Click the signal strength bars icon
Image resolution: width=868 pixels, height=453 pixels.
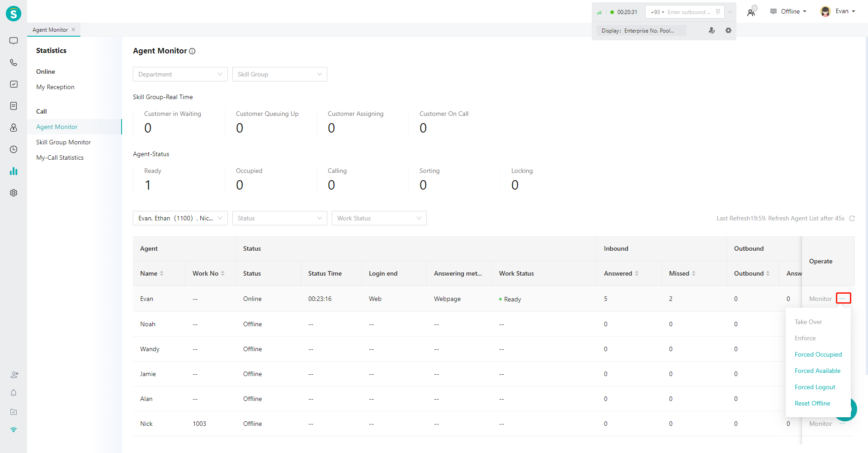(x=599, y=12)
